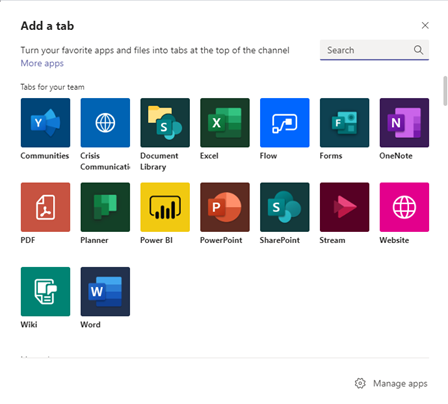Click the Website label text
The image size is (448, 404).
[x=394, y=240]
